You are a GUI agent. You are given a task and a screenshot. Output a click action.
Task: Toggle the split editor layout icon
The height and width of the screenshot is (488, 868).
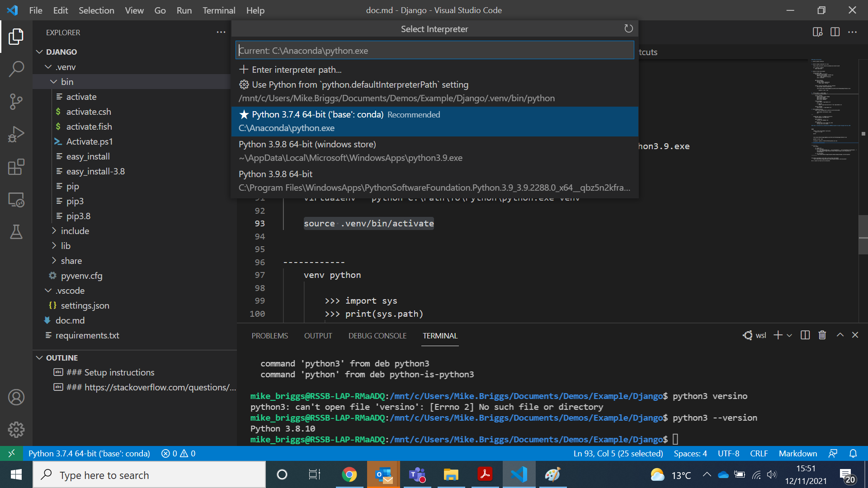[835, 32]
